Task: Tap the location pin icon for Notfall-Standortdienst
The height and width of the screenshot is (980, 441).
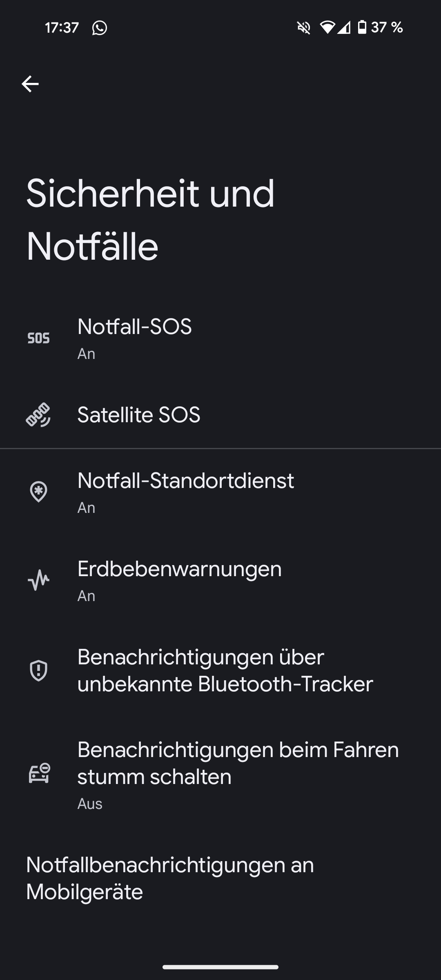Action: [38, 492]
